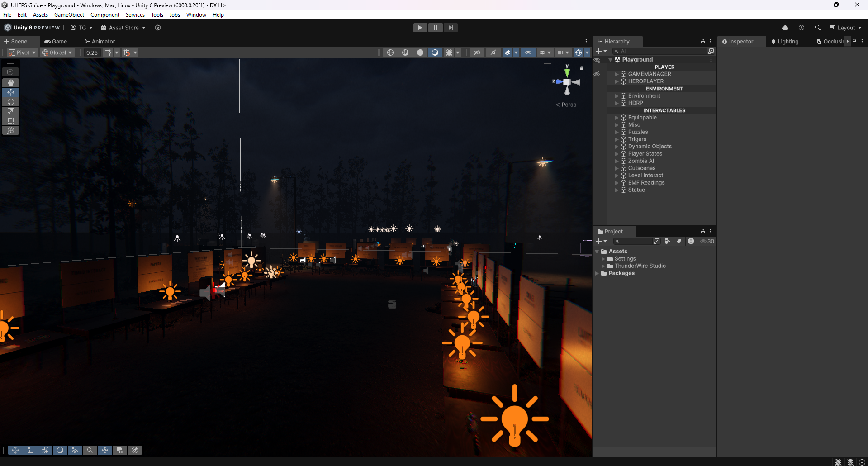The height and width of the screenshot is (466, 868).
Task: Select the Puzzles object in Hierarchy
Action: click(x=638, y=132)
